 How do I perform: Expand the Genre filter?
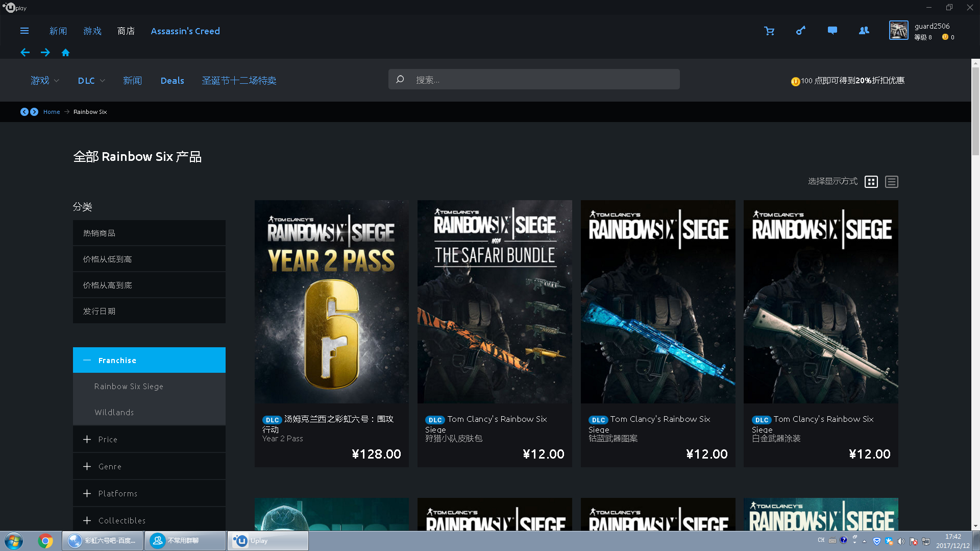(149, 466)
